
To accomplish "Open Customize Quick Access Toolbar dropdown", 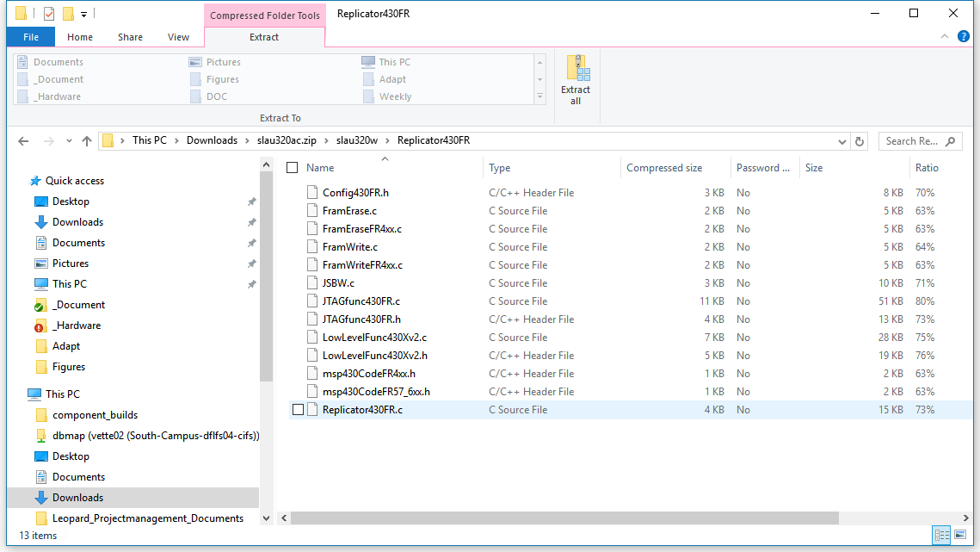I will tap(83, 14).
